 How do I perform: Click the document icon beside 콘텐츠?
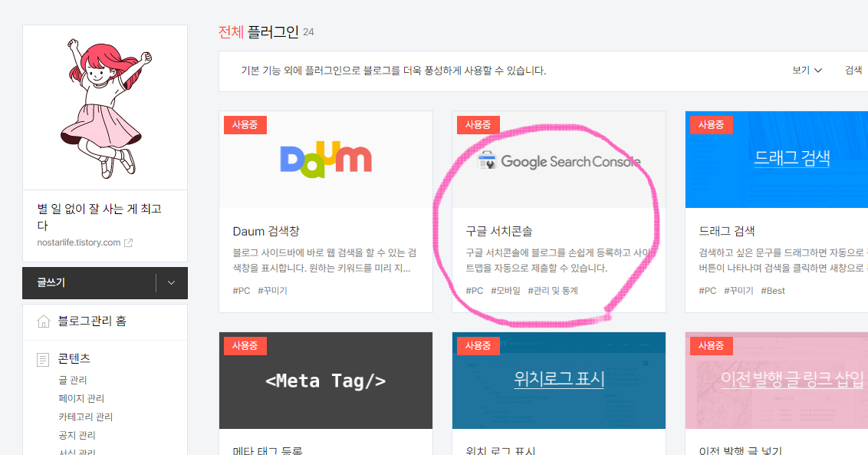tap(43, 359)
